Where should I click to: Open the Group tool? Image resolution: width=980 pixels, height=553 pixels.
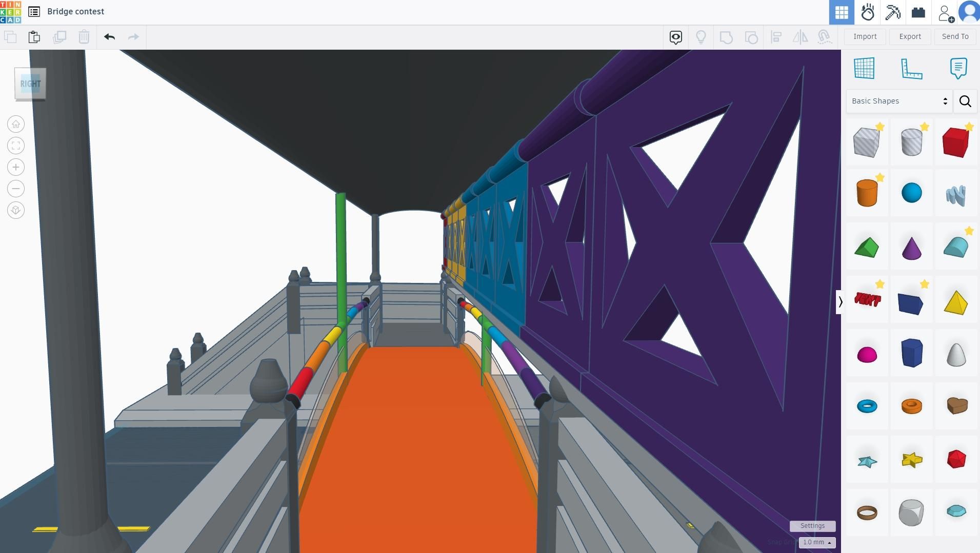coord(727,37)
